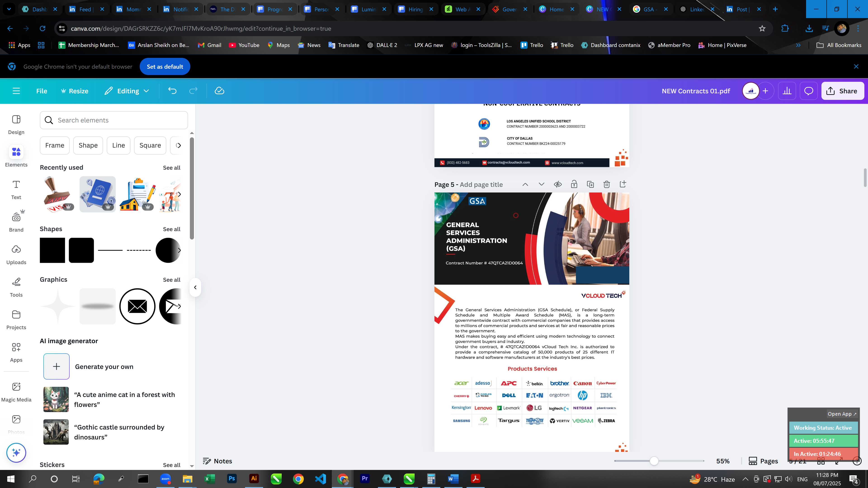Open Chrome extensions puzzle icon
The image size is (868, 488).
pos(785,29)
